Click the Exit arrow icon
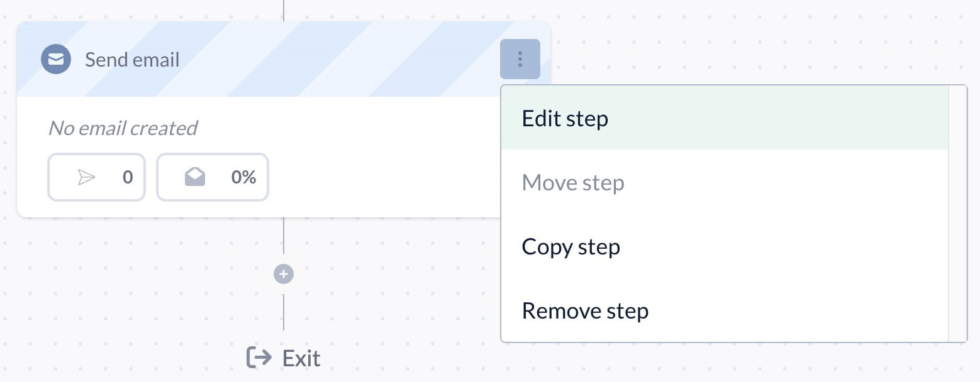The width and height of the screenshot is (980, 382). (259, 357)
